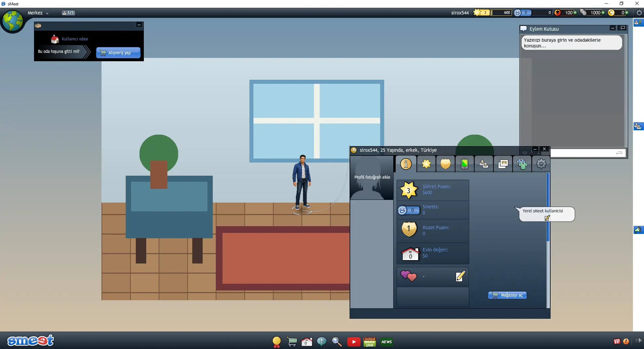
Task: Select the badges shield tab in profile
Action: 445,164
